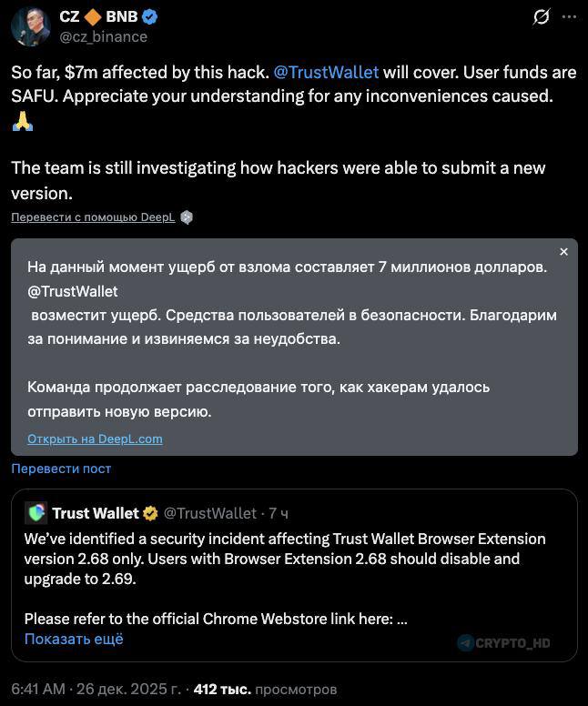Screen dimensions: 588x706
Task: Click Перевести с помощью DeepL link
Action: click(x=93, y=217)
